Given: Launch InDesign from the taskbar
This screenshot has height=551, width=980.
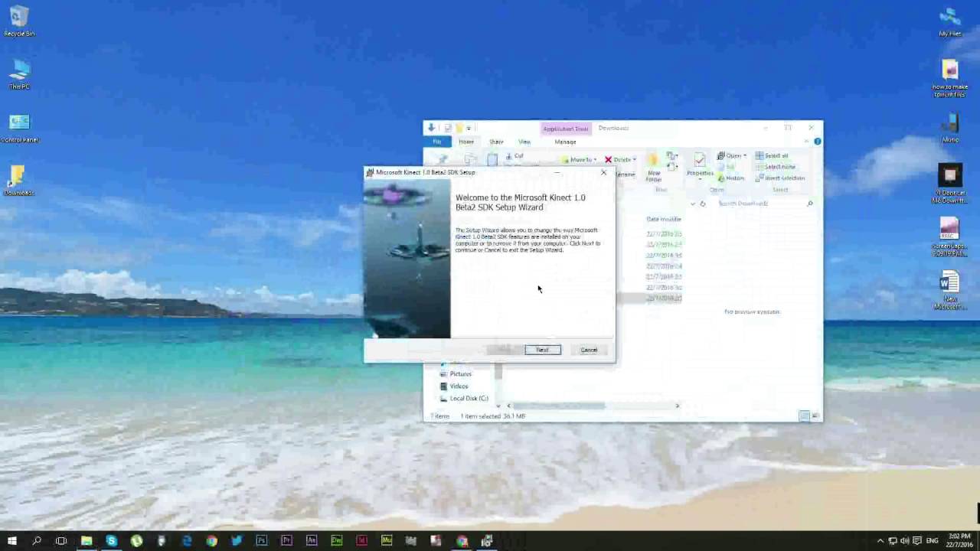Looking at the screenshot, I should point(361,541).
